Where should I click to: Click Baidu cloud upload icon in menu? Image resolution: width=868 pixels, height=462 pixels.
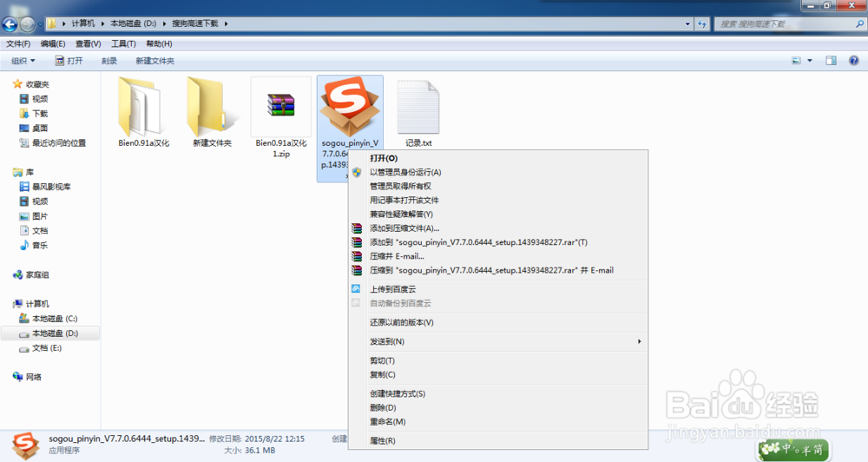tap(356, 288)
